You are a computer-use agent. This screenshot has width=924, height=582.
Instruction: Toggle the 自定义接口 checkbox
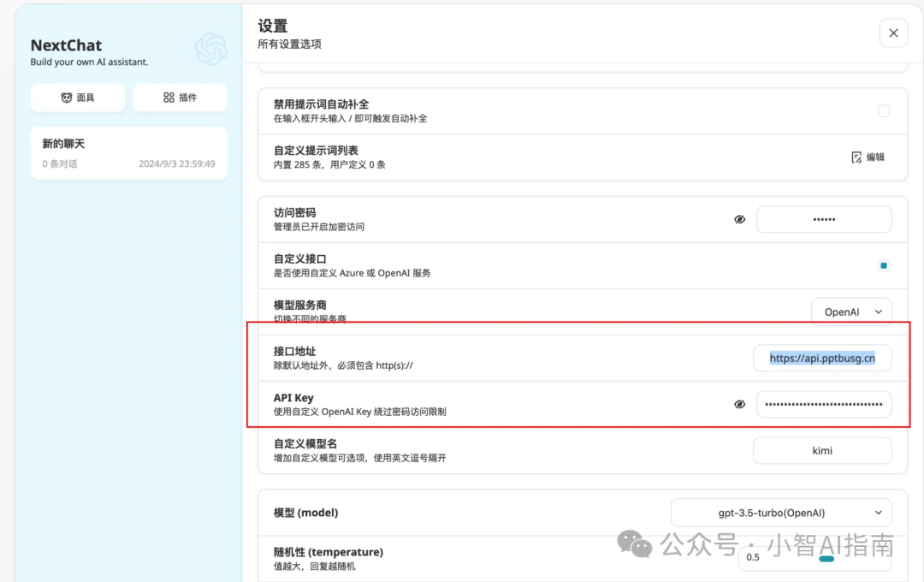coord(883,265)
